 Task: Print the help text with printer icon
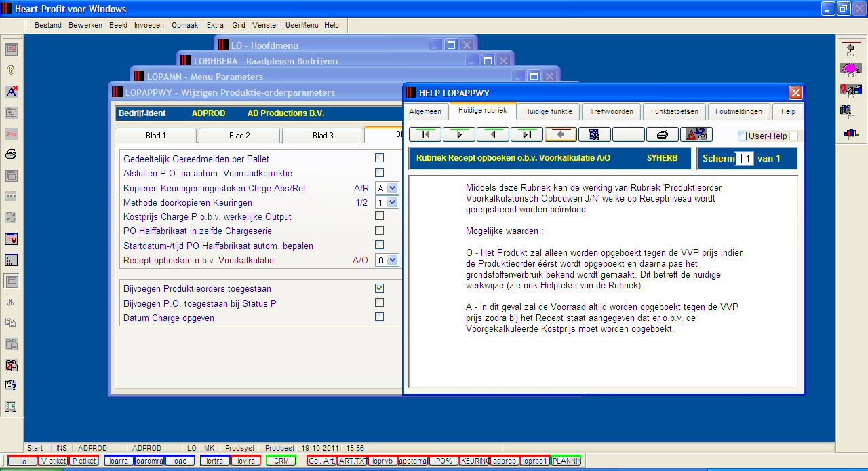(663, 134)
